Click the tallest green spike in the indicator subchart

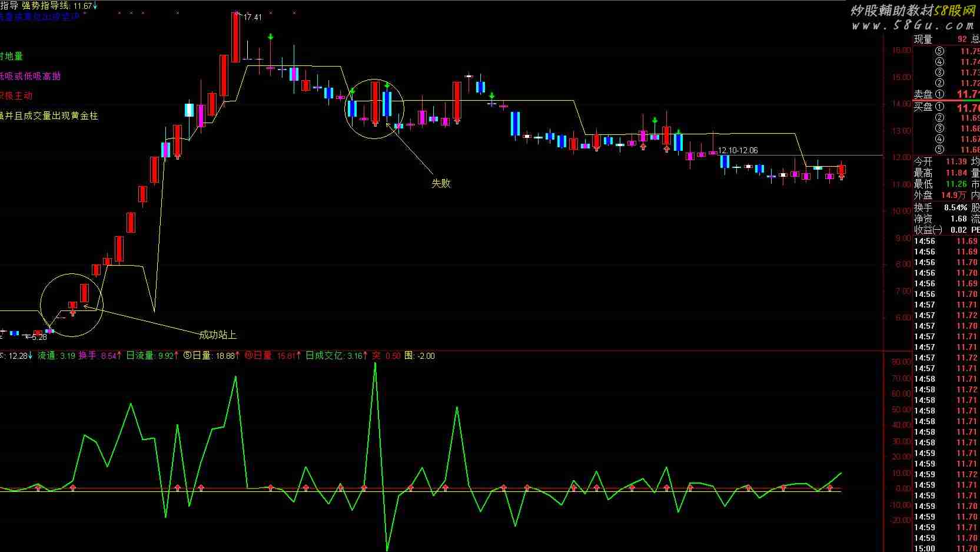click(x=375, y=364)
